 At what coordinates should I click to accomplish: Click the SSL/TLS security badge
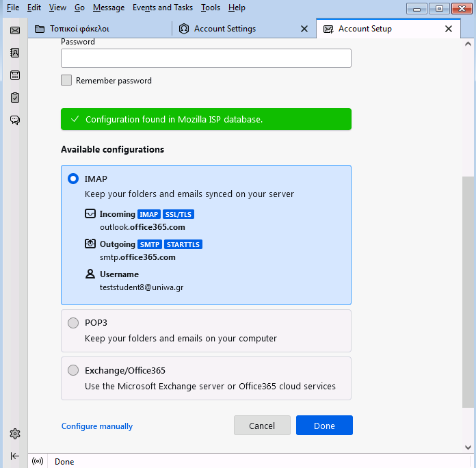click(x=178, y=214)
